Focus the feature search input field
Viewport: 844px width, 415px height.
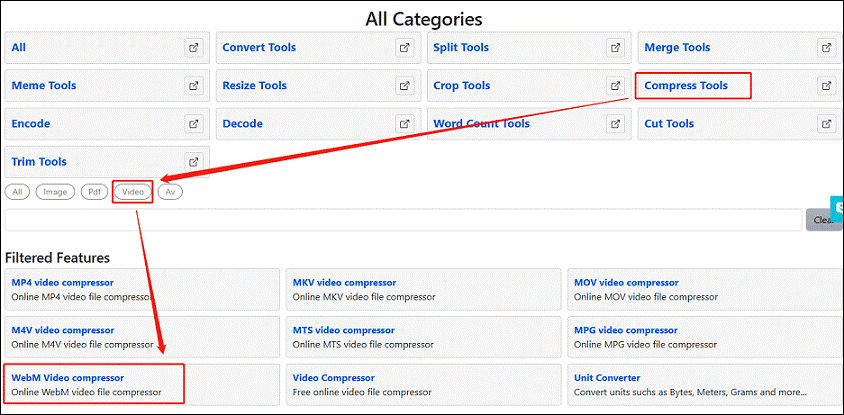404,220
